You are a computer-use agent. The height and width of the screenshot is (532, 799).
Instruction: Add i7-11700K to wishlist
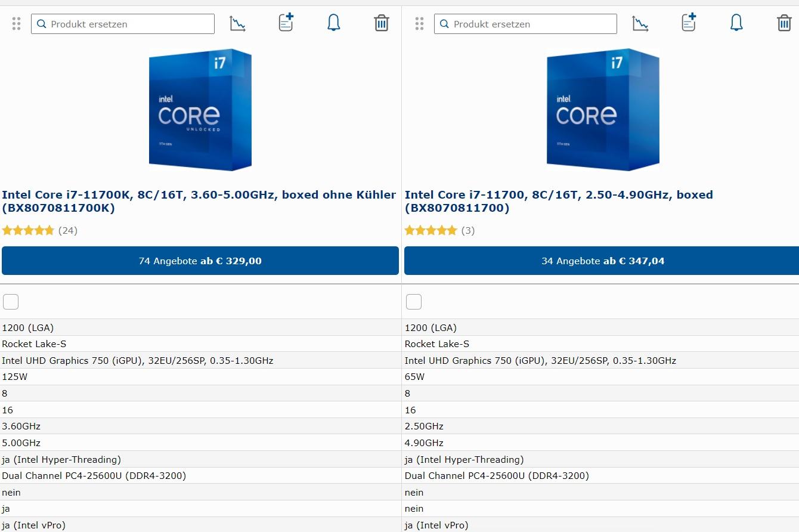point(286,23)
